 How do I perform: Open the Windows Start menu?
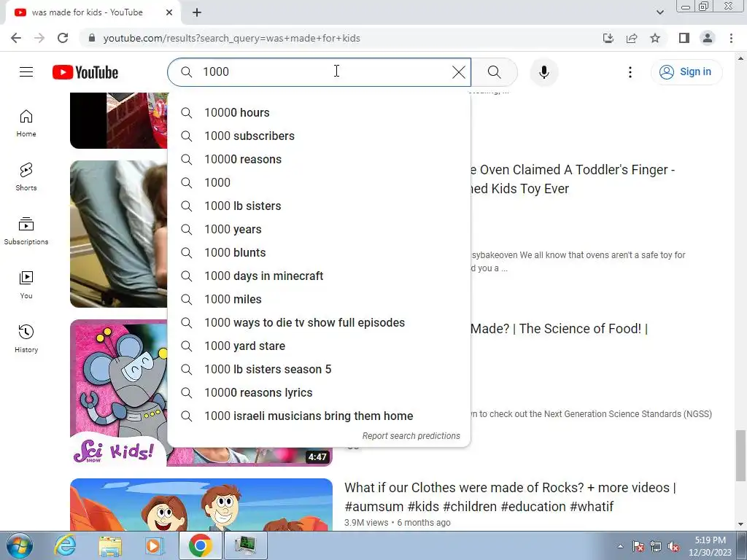pos(19,545)
